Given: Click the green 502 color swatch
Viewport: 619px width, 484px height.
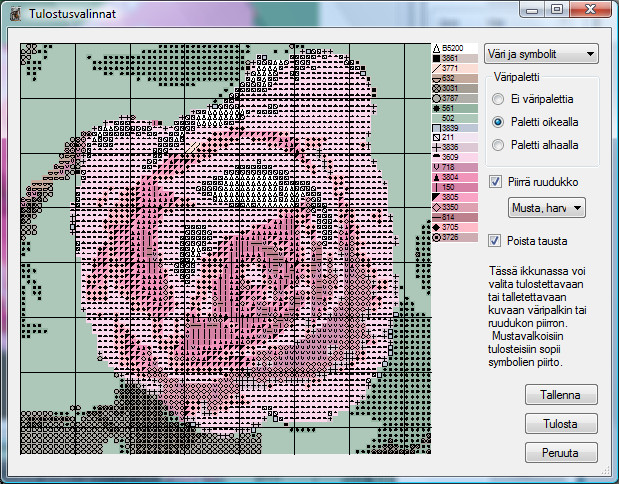Looking at the screenshot, I should pyautogui.click(x=455, y=118).
